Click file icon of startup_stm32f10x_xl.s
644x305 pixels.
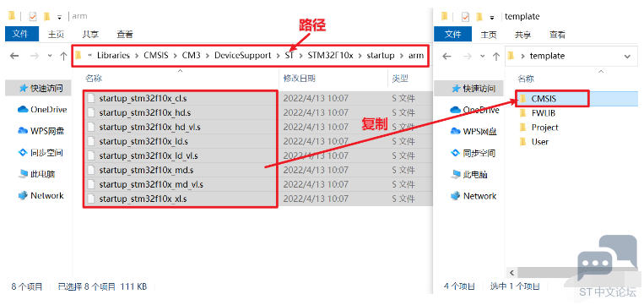point(91,199)
